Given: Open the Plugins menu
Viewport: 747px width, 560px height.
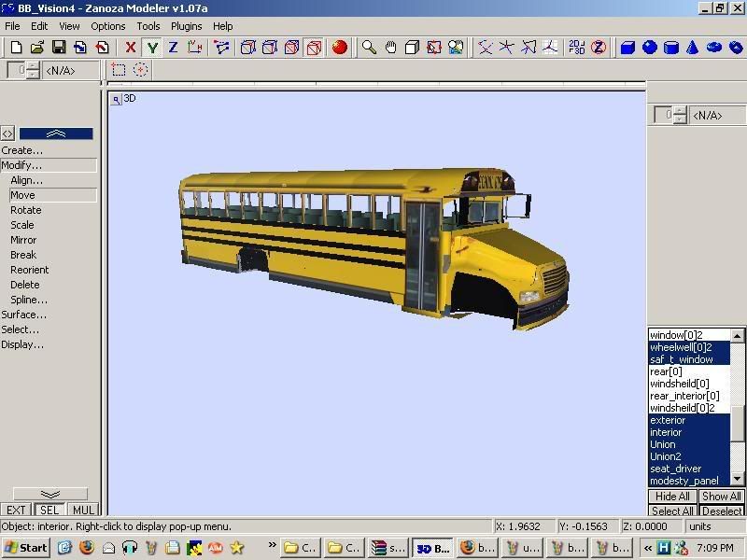Looking at the screenshot, I should [x=186, y=26].
